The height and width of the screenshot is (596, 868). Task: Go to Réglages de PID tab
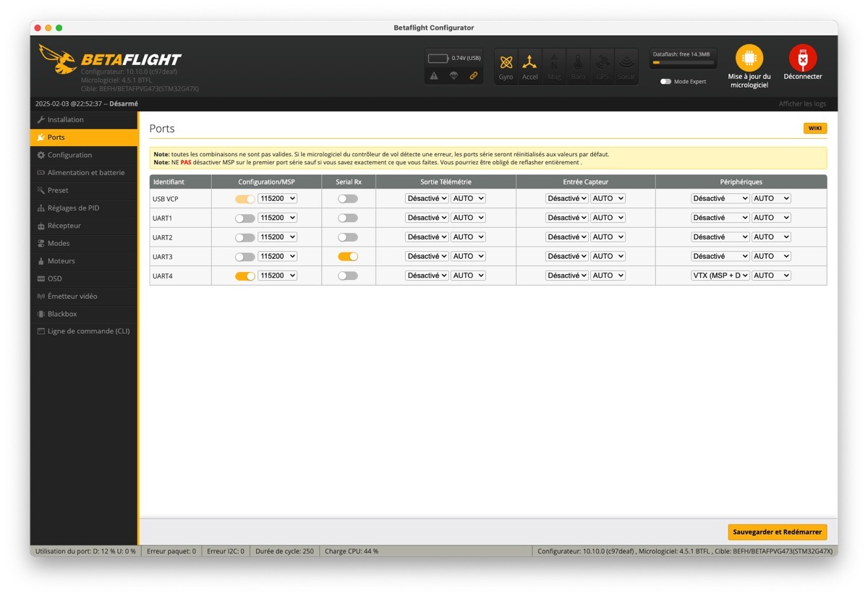pos(84,208)
